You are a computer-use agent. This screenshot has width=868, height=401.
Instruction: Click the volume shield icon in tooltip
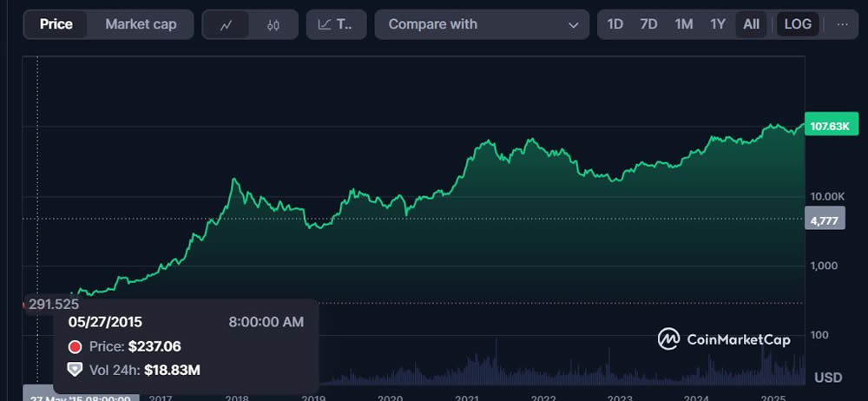(x=75, y=370)
